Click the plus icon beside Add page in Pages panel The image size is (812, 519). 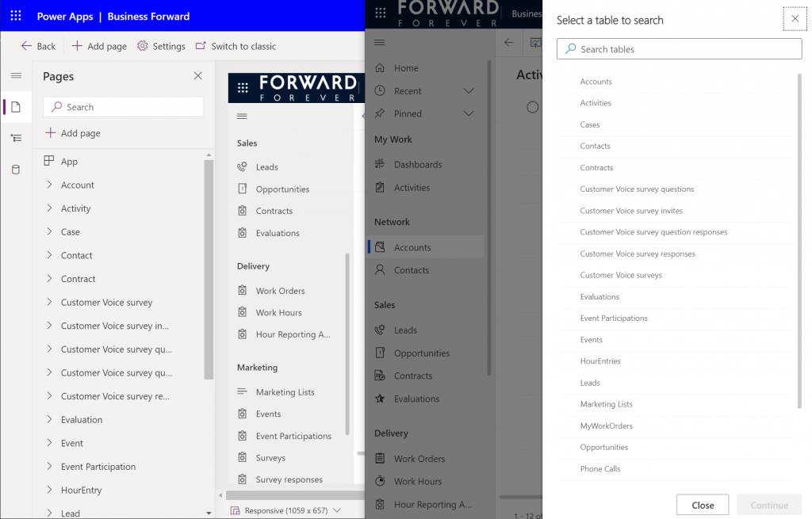pyautogui.click(x=50, y=133)
